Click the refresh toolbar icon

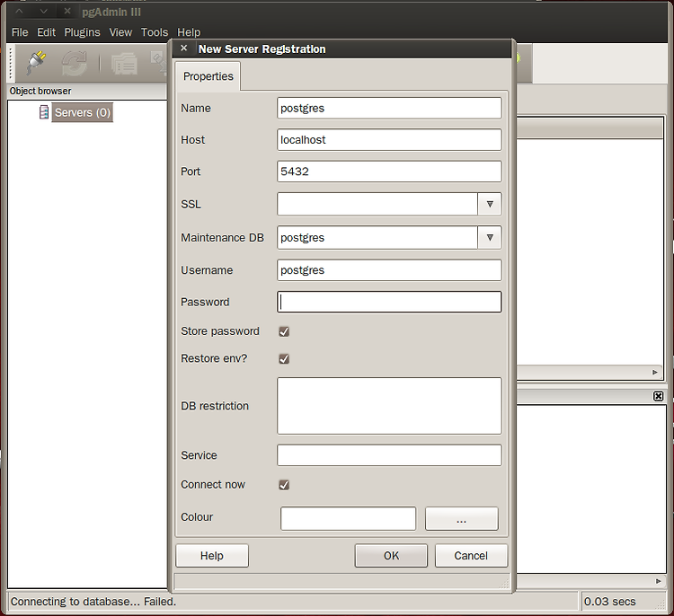coord(75,64)
